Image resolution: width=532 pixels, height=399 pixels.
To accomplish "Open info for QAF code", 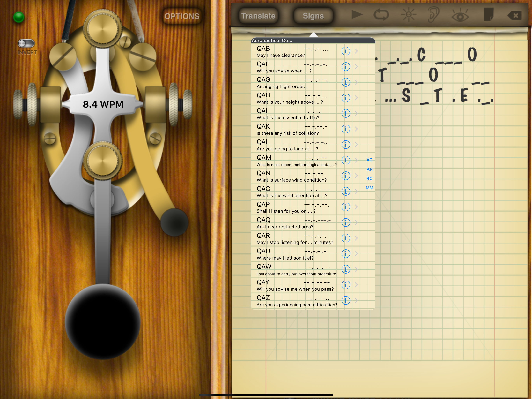I will [x=346, y=67].
